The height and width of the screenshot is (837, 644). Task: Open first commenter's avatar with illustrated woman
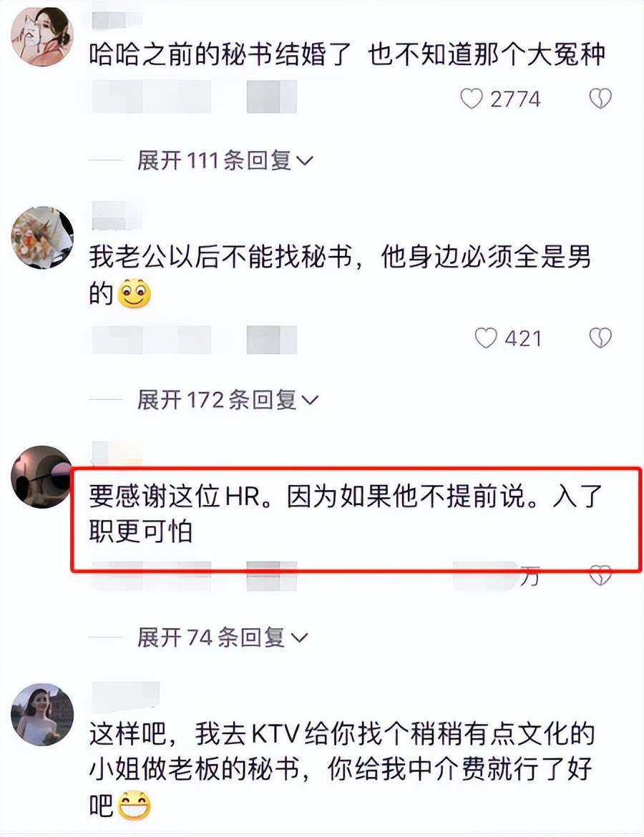tap(42, 37)
